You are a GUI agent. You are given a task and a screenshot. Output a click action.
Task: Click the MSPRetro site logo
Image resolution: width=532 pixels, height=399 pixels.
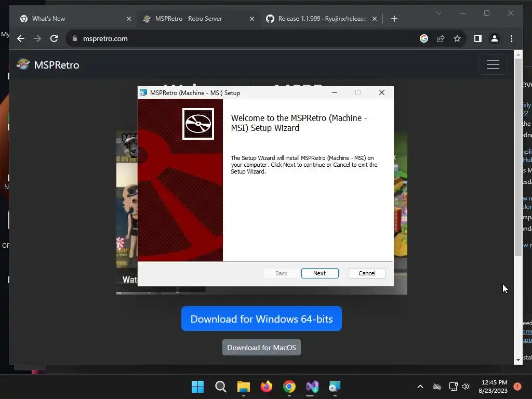tap(23, 64)
